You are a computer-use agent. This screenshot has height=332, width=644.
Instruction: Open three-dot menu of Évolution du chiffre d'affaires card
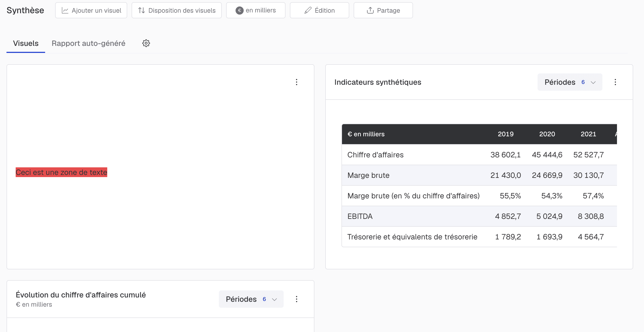point(297,299)
